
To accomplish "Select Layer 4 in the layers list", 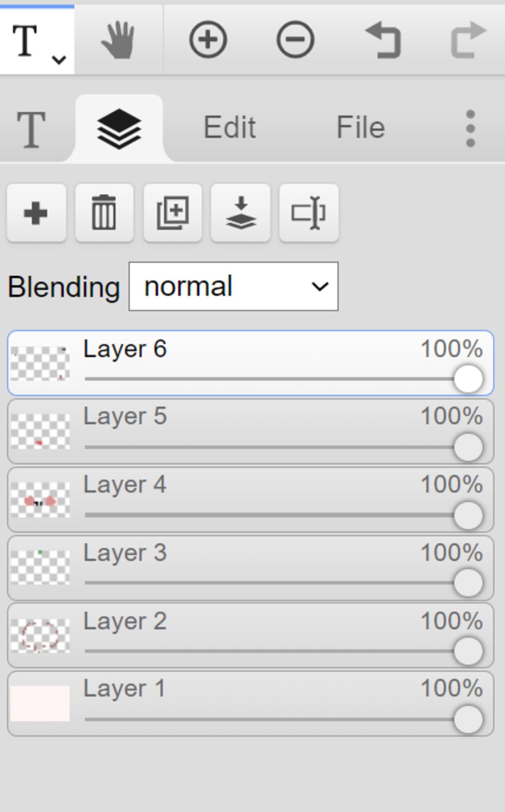I will point(251,500).
